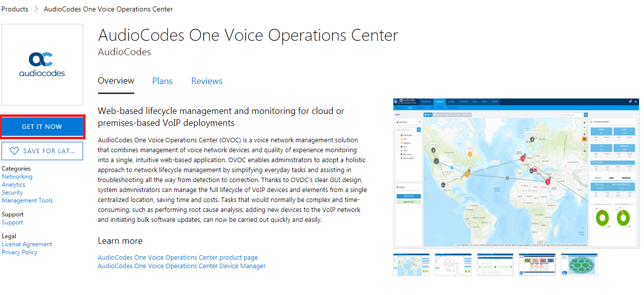The image size is (644, 295).
Task: Switch to the Overview tab
Action: [116, 81]
